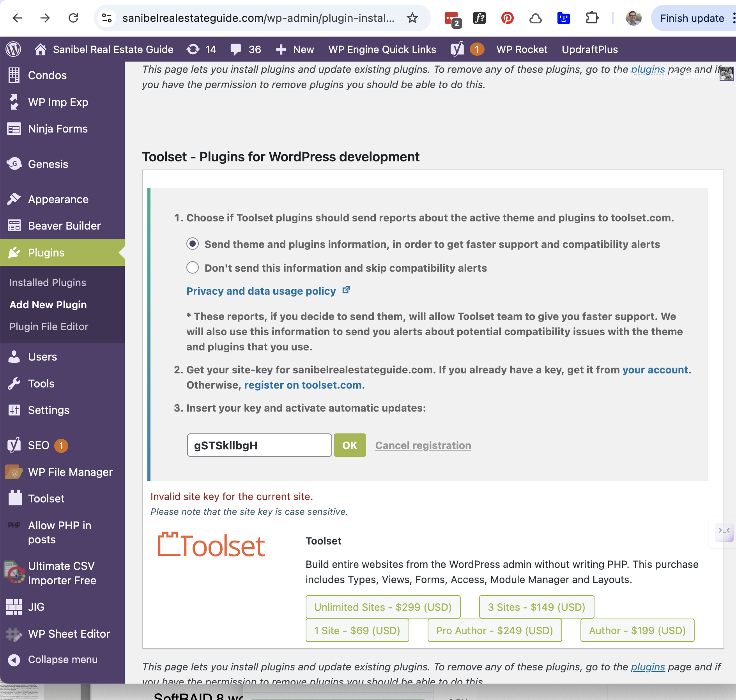Viewport: 736px width, 700px height.
Task: Collapse the WordPress admin sidebar menu
Action: click(x=62, y=659)
